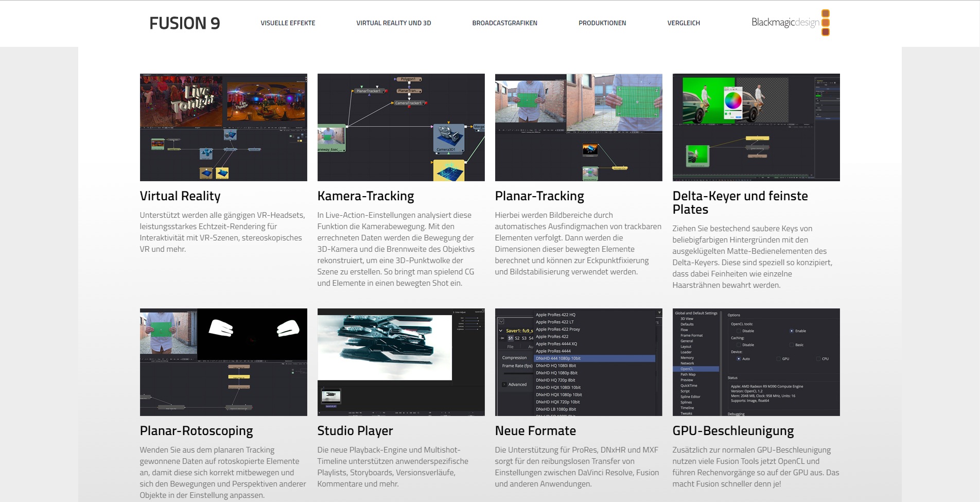980x502 pixels.
Task: Select the GPU device radio button
Action: (x=778, y=359)
